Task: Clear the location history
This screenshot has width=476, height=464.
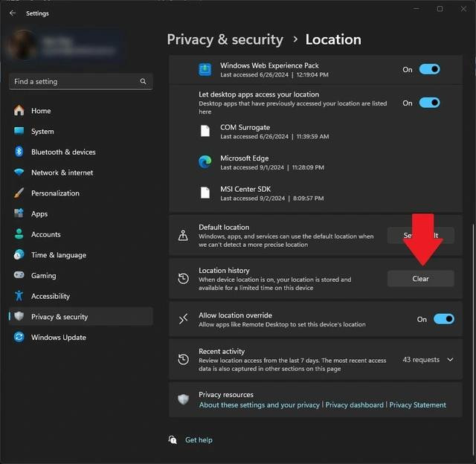Action: (420, 279)
